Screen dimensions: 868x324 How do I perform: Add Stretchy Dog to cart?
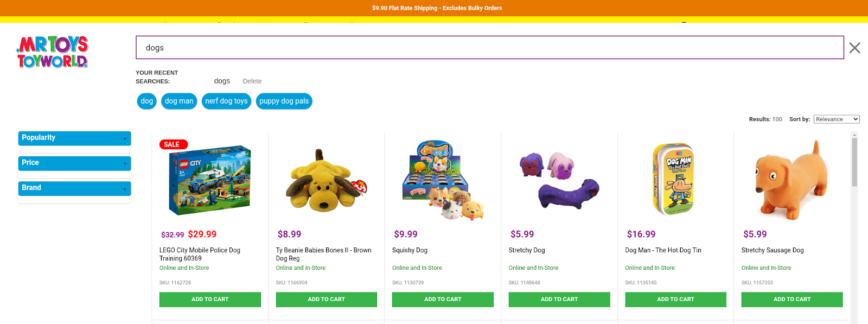tap(559, 299)
